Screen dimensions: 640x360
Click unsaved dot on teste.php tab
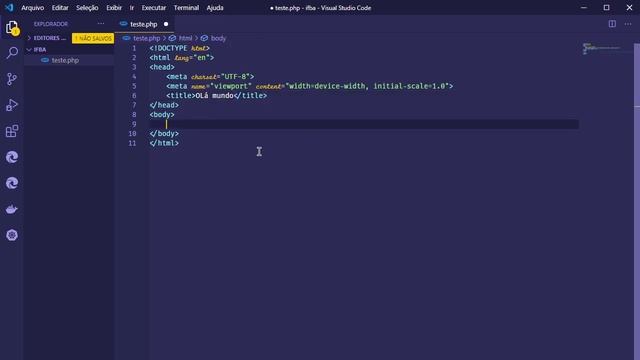tap(166, 24)
